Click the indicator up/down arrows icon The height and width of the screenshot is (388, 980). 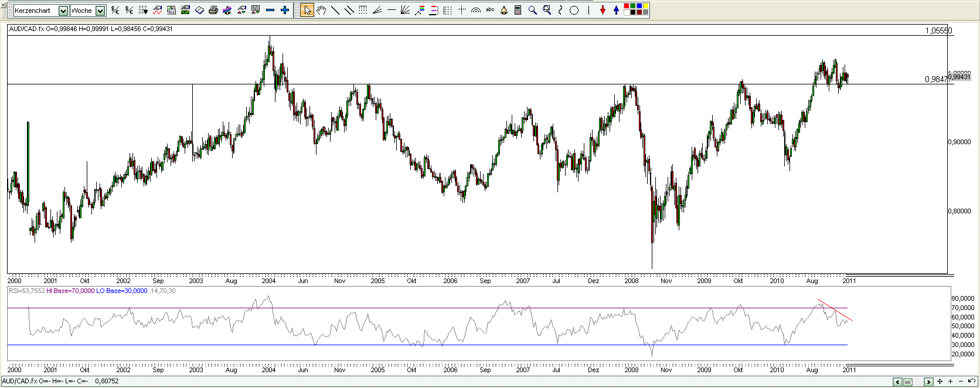(x=241, y=10)
